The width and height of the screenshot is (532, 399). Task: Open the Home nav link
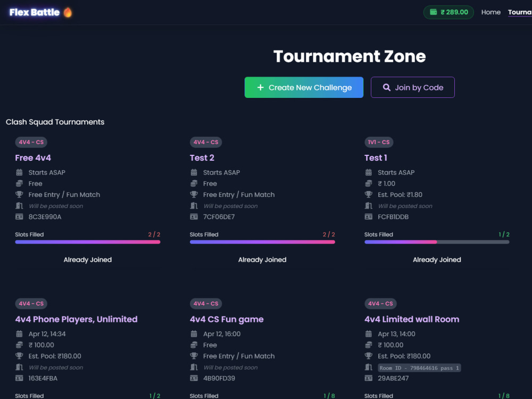(491, 12)
